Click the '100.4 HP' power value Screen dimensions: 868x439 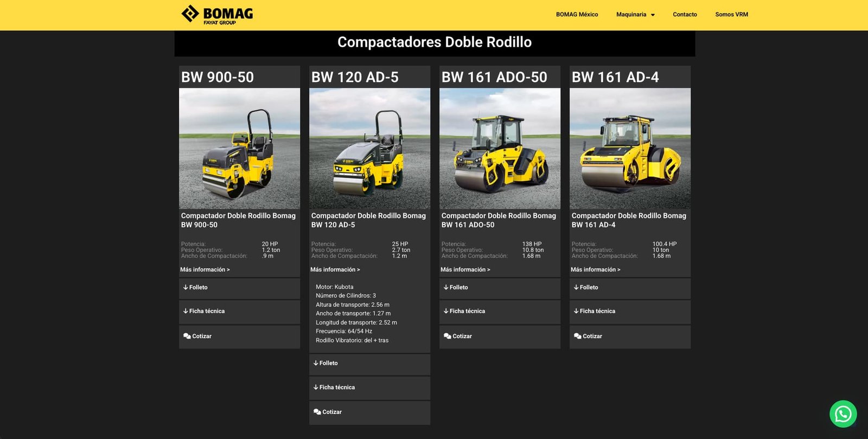[x=665, y=244]
